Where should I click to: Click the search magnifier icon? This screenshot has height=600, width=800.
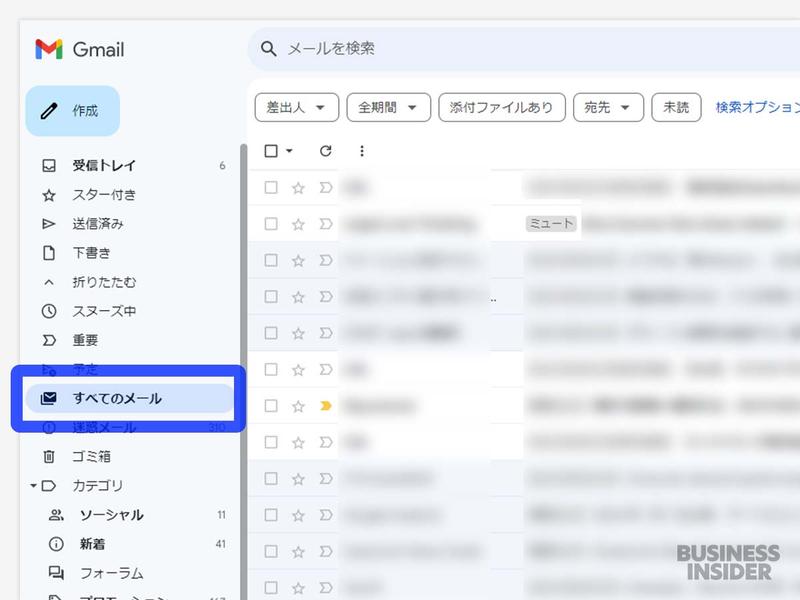point(268,49)
